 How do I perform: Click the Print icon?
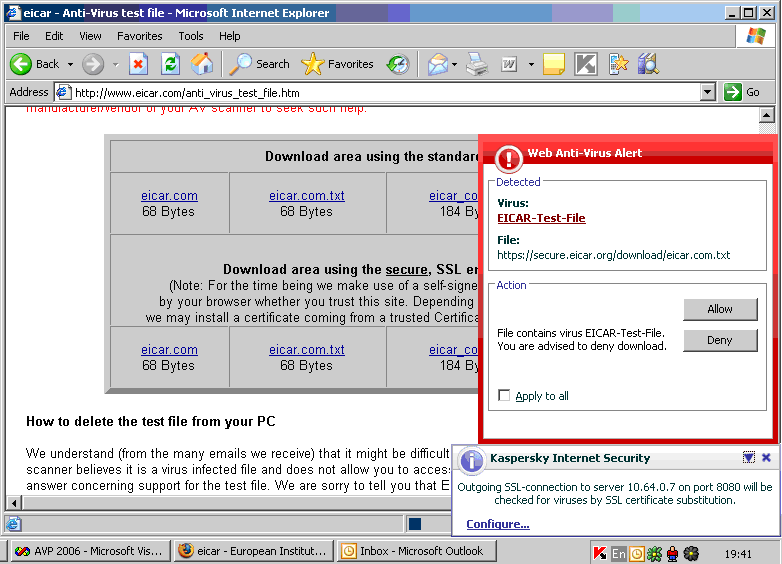(477, 64)
